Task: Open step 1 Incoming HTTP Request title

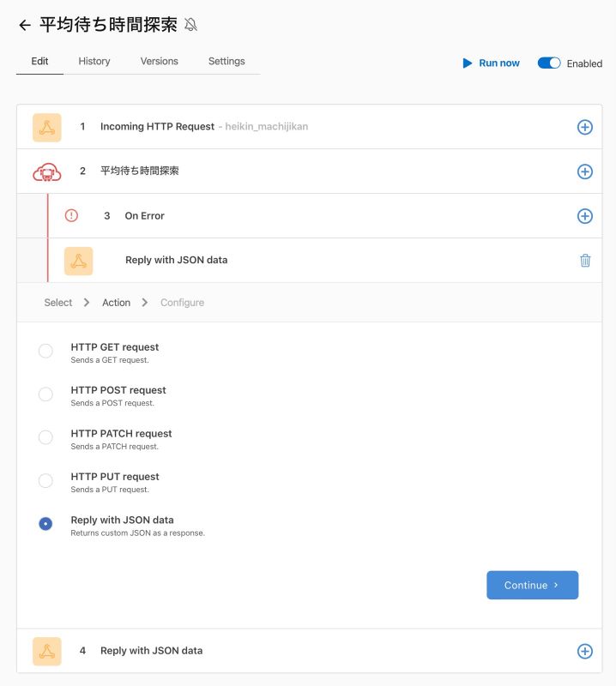Action: [x=157, y=126]
